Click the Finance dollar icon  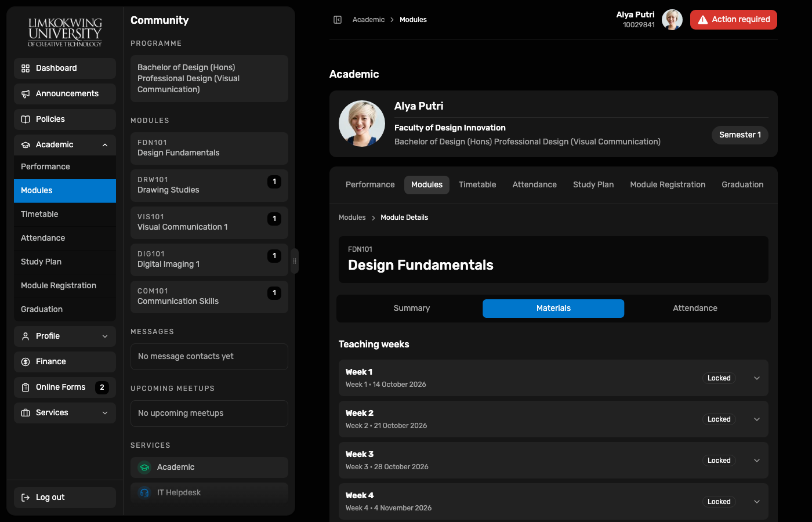[26, 362]
